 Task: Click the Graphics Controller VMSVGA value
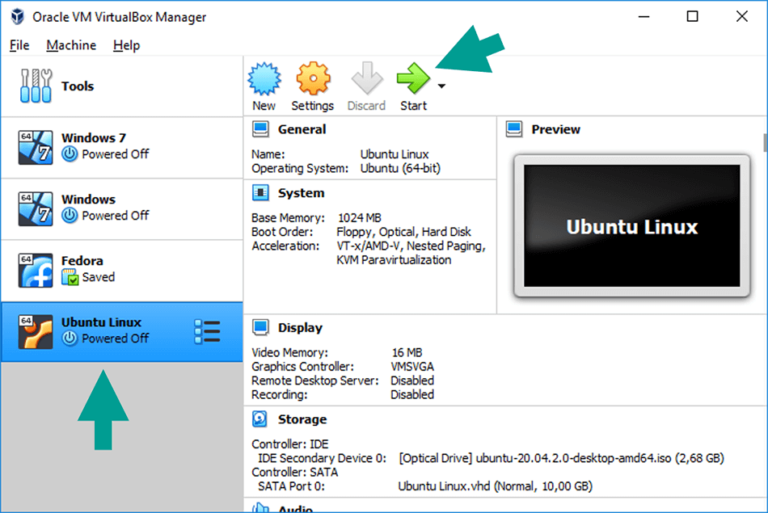[412, 366]
